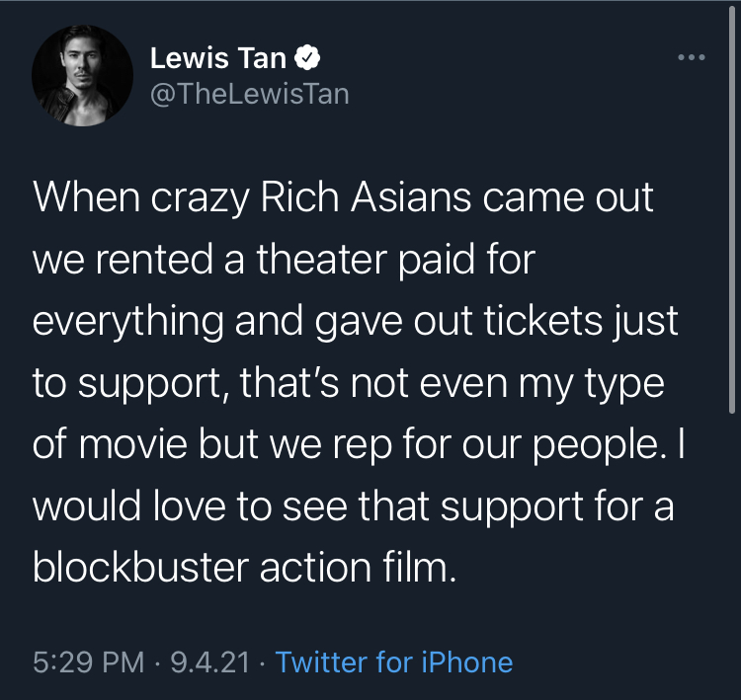
Task: Click the "blockbuster action film" text
Action: 245,568
